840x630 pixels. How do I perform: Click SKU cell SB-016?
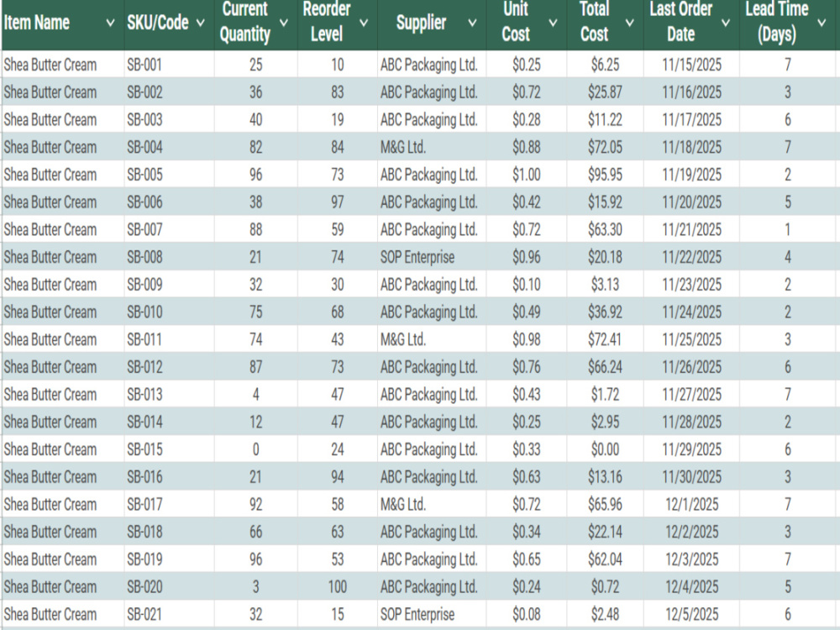(x=170, y=477)
